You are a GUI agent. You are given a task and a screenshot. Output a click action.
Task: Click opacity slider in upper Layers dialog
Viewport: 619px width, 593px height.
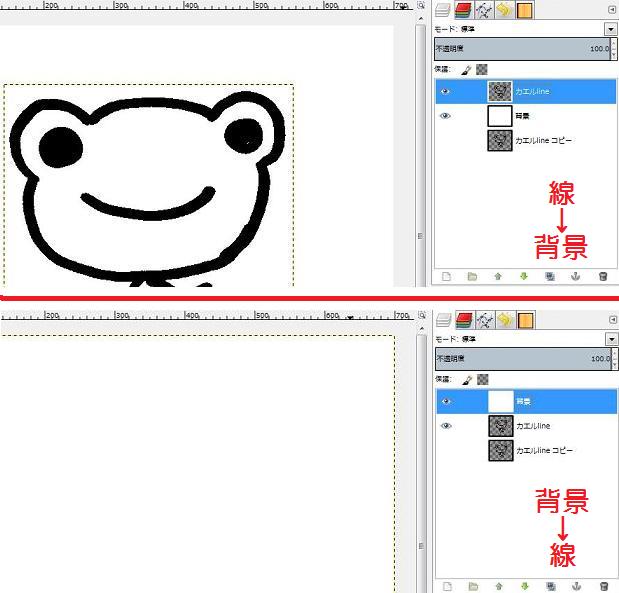[522, 49]
